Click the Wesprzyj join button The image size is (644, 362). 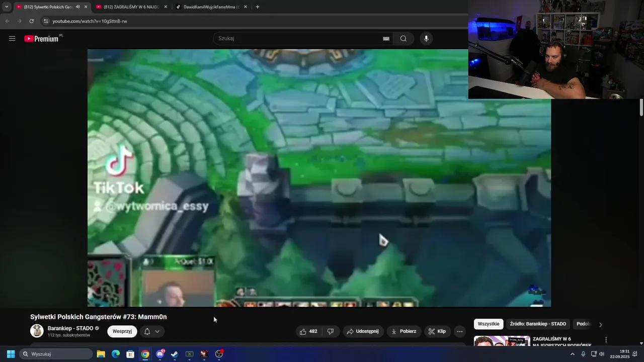coord(122,331)
